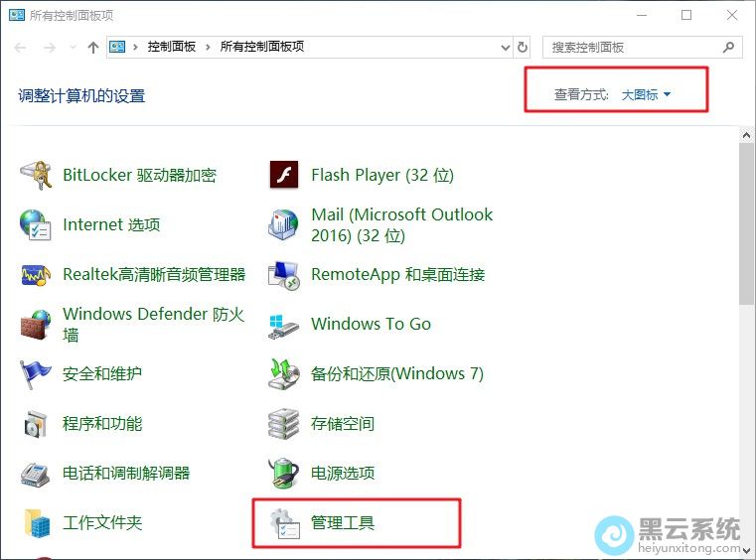Open the 存储空间 link

343,424
